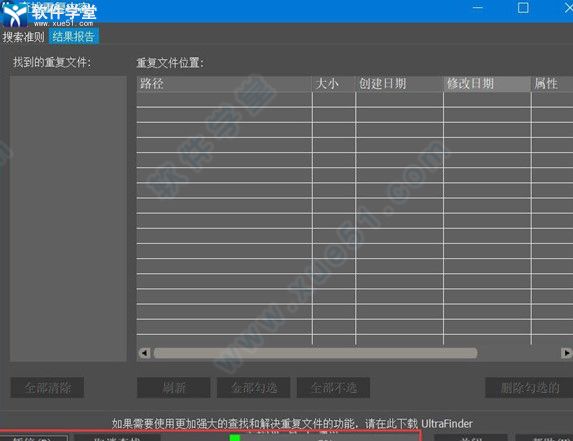Click the 属性 column header
573x441 pixels.
[552, 84]
